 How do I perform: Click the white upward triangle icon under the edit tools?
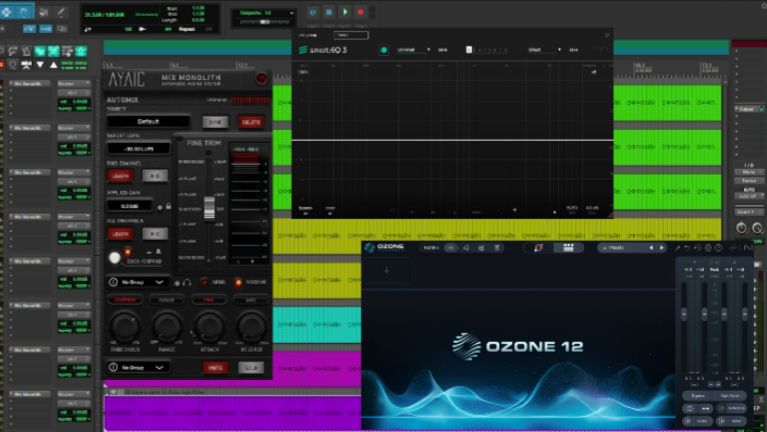(53, 65)
